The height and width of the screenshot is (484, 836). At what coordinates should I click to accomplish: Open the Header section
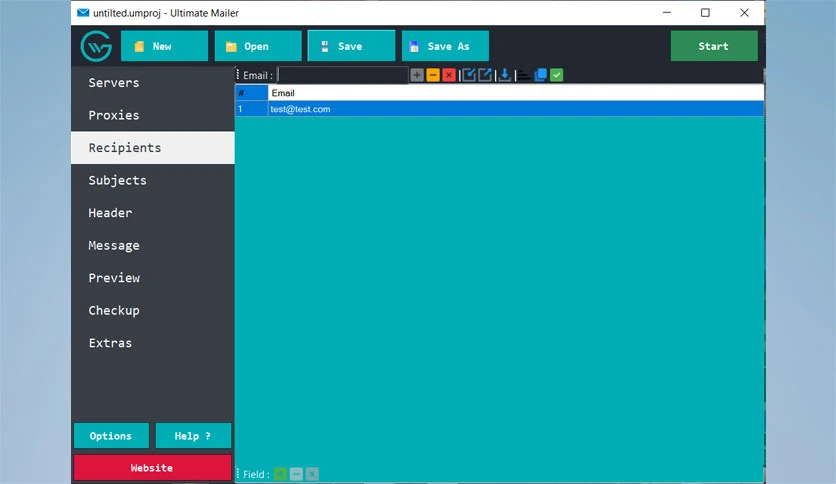[x=152, y=213]
